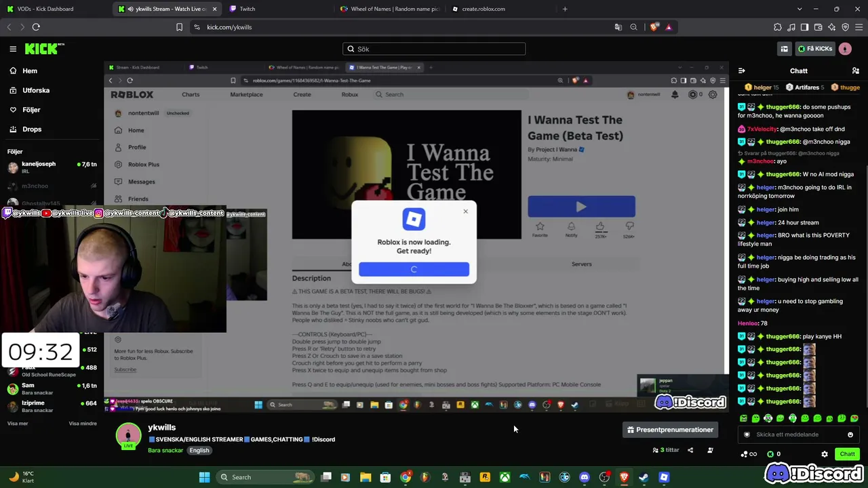Screen dimensions: 868x488
Task: Open File Explorer from the taskbar
Action: (x=366, y=477)
